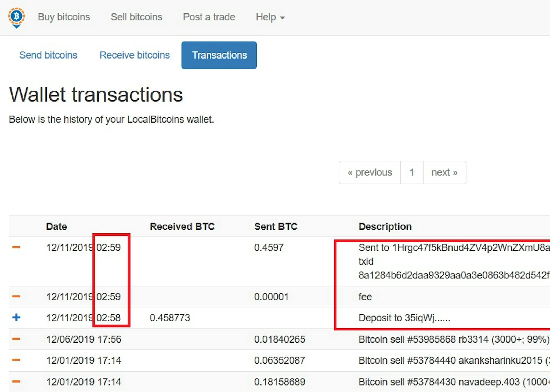The height and width of the screenshot is (392, 550).
Task: Click the Sent BTC column header
Action: point(276,226)
